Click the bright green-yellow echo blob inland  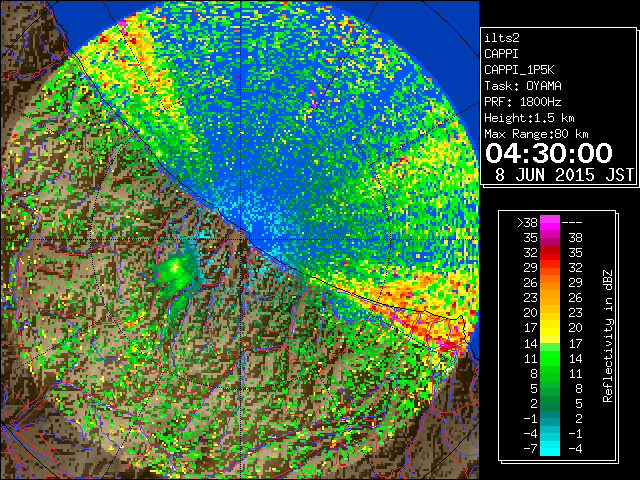click(174, 268)
